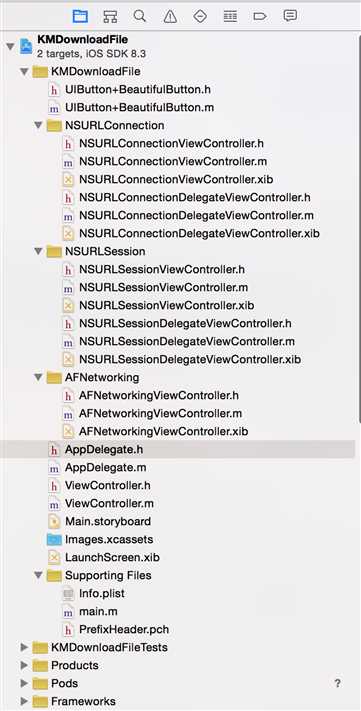Screen dimensions: 361x711
Task: Collapse the NSURLConnection group triangle
Action: [39, 125]
